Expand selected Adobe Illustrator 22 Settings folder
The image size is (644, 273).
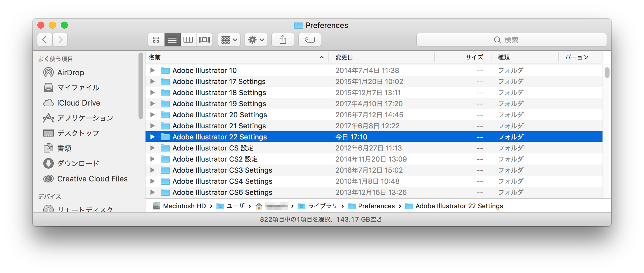click(152, 137)
